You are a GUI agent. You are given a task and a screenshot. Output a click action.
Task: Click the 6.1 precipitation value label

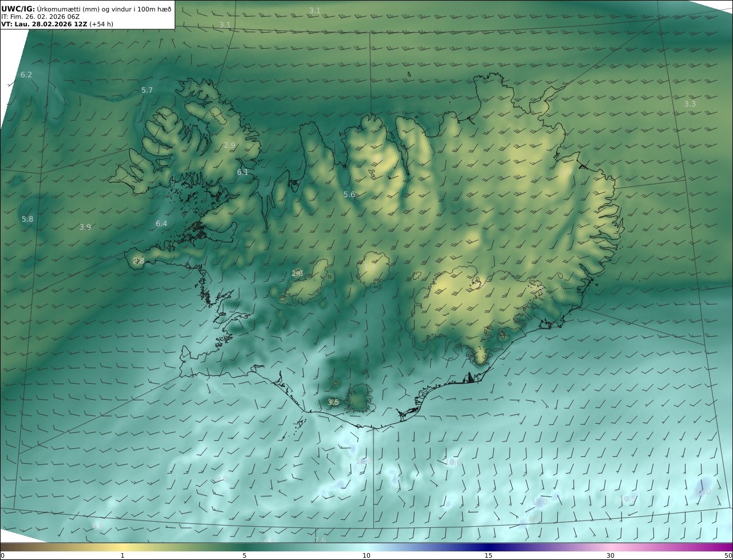tap(243, 172)
